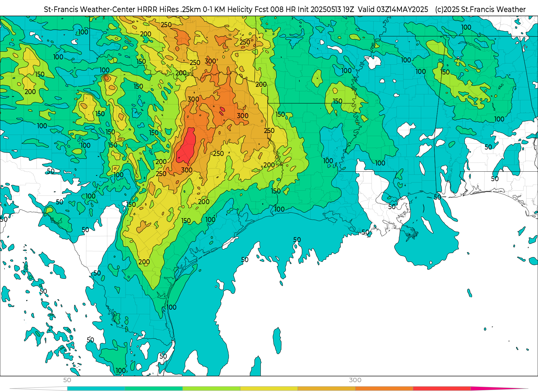Click the "Valid 03Z14MAY2025" text

coord(393,10)
